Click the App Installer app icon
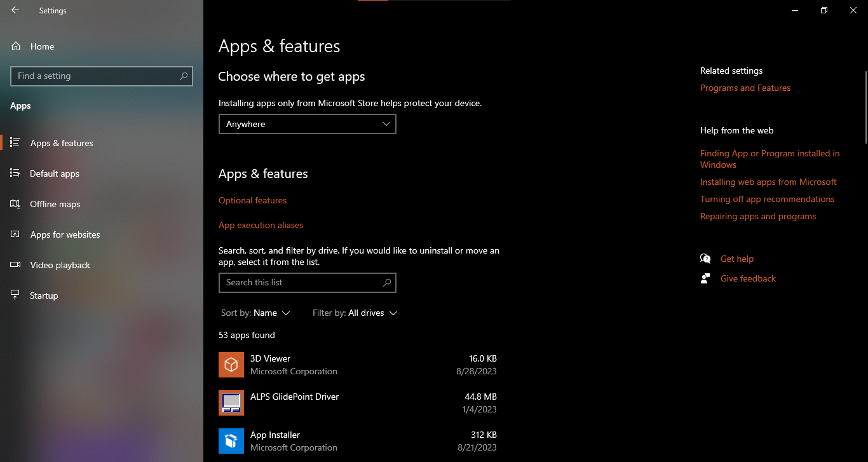 coord(231,441)
